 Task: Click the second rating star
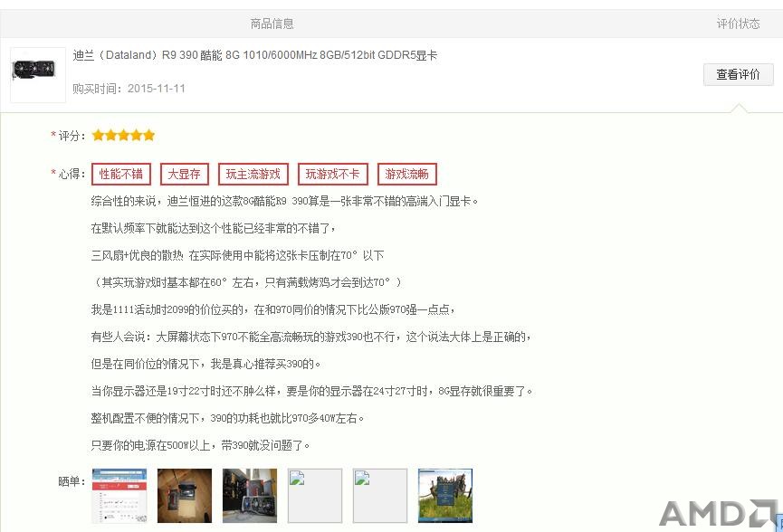(110, 135)
